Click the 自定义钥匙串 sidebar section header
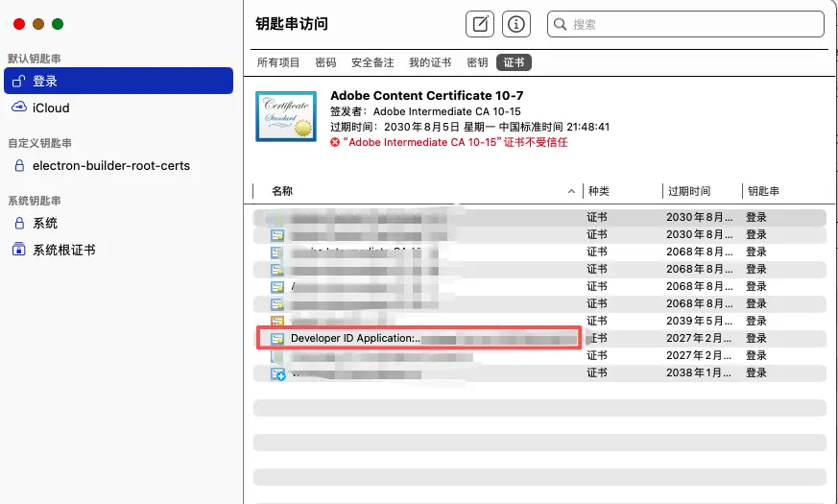Image resolution: width=838 pixels, height=504 pixels. point(39,143)
